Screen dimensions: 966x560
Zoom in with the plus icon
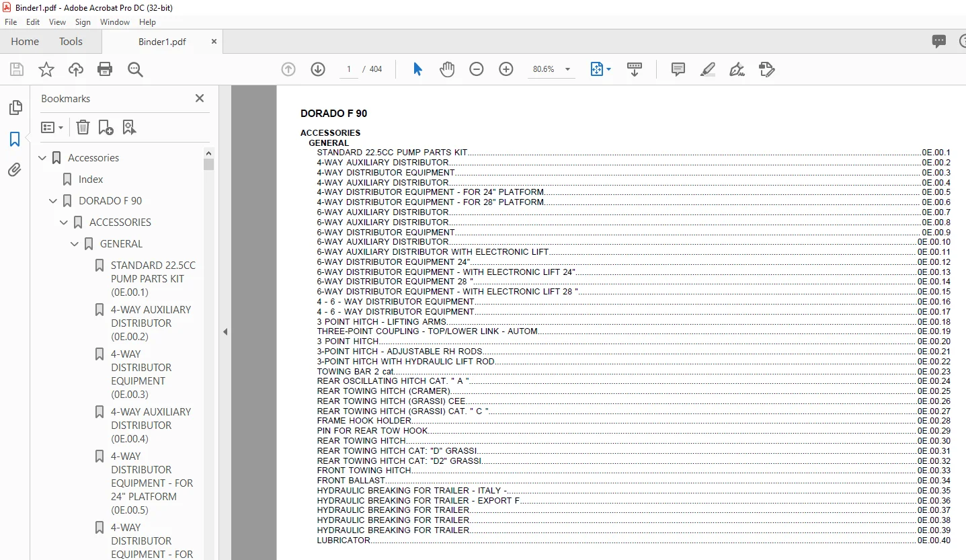pyautogui.click(x=506, y=69)
